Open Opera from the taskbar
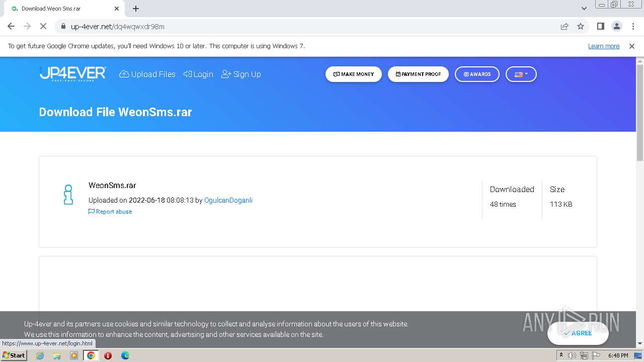The height and width of the screenshot is (362, 644). (108, 355)
